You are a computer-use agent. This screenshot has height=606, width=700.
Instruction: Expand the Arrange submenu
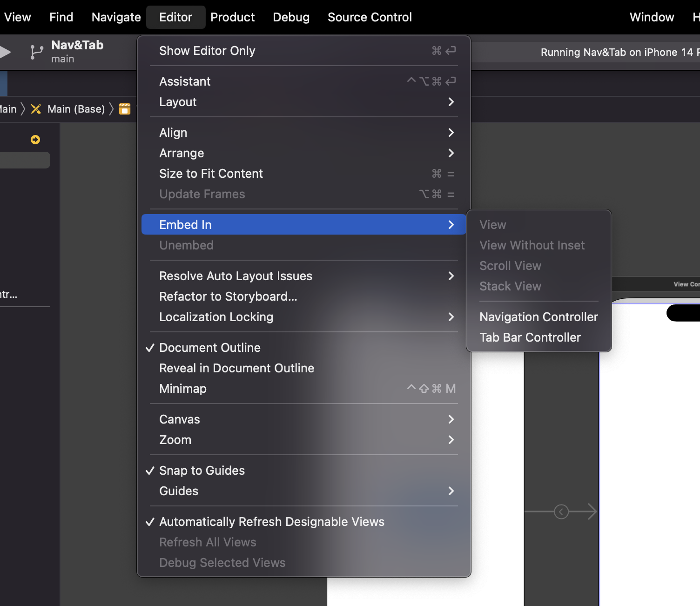pos(304,153)
